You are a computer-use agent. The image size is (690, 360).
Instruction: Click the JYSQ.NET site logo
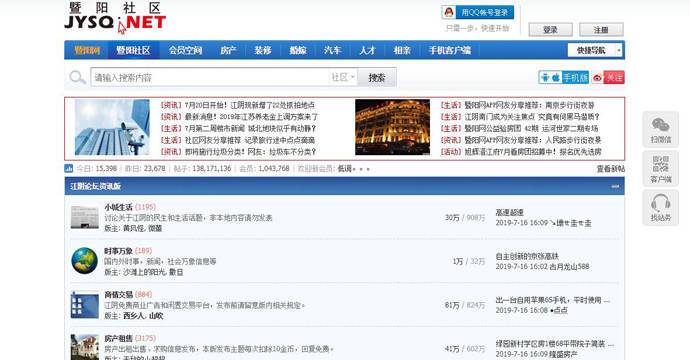pyautogui.click(x=115, y=17)
